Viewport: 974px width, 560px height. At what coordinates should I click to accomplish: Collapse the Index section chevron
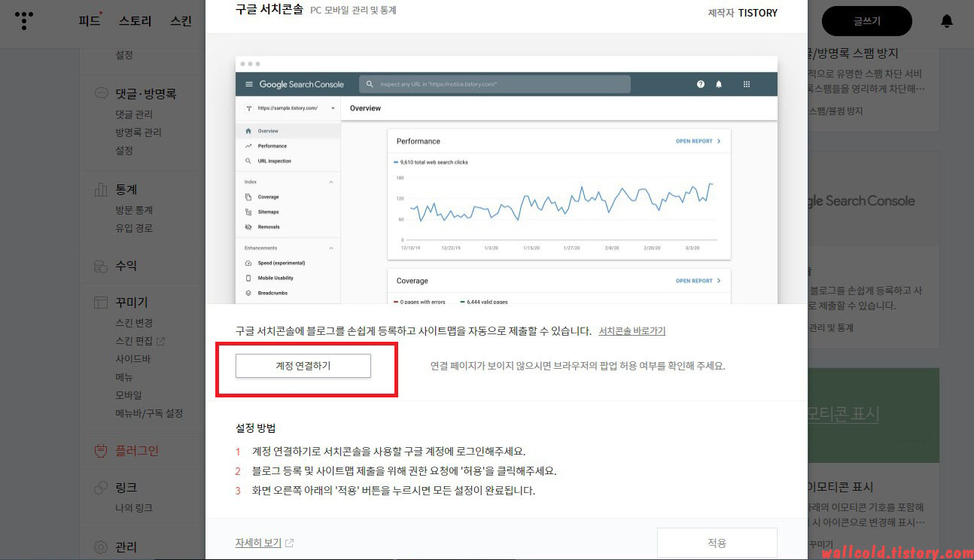pos(331,182)
